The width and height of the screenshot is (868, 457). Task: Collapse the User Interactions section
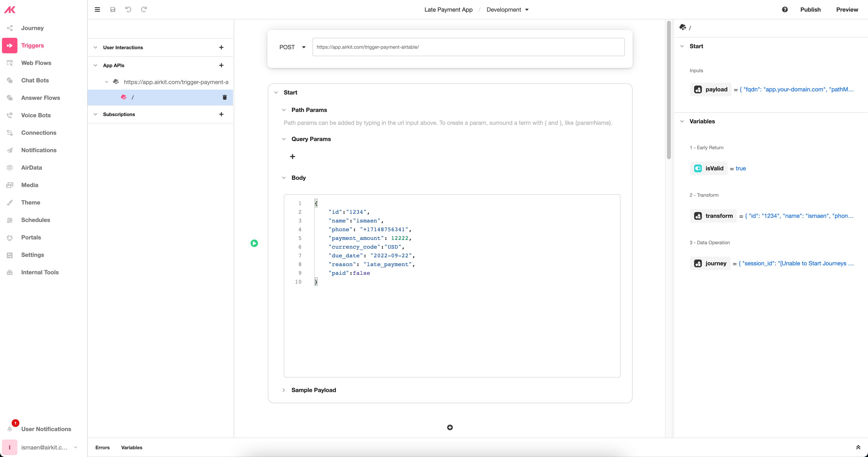coord(95,47)
